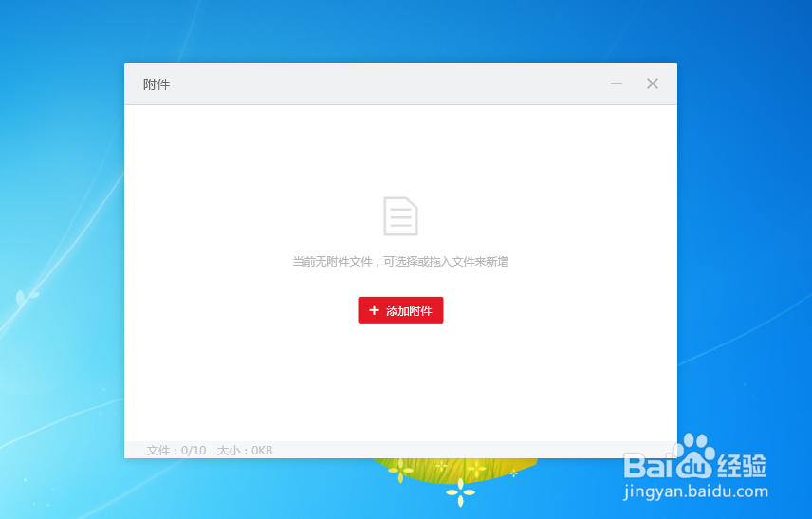The image size is (812, 519).
Task: Minimize the 附件 window
Action: [617, 83]
